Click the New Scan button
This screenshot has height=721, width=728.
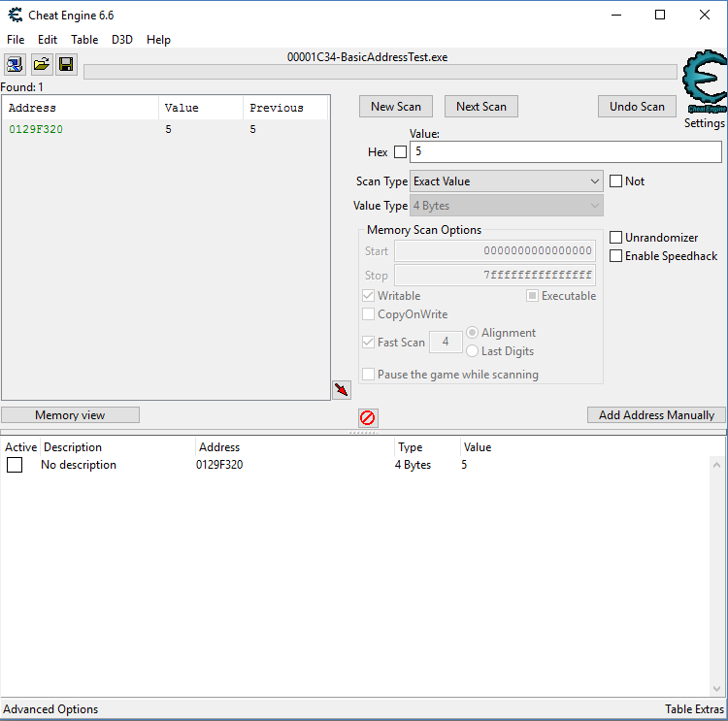click(396, 107)
